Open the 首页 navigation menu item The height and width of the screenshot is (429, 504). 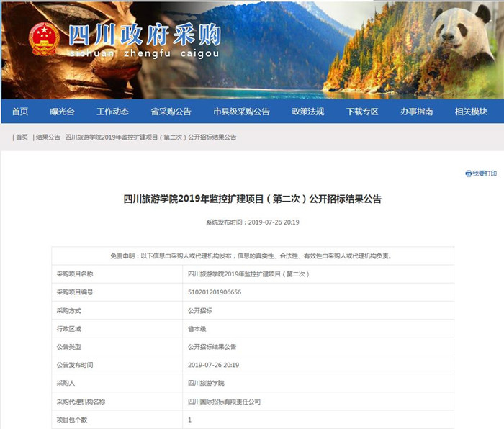[20, 112]
